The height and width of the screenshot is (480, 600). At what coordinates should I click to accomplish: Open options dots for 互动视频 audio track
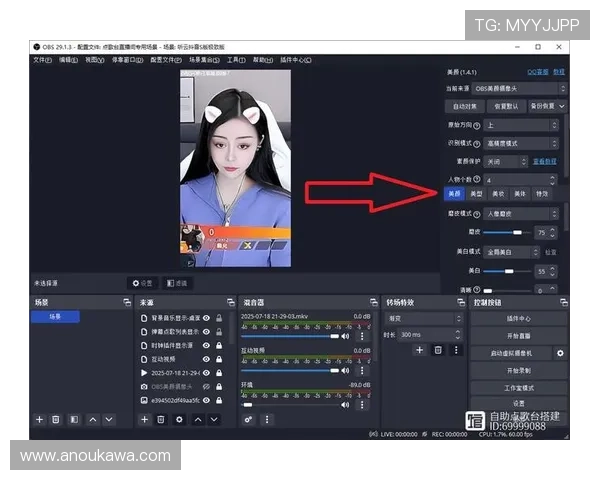[x=362, y=370]
